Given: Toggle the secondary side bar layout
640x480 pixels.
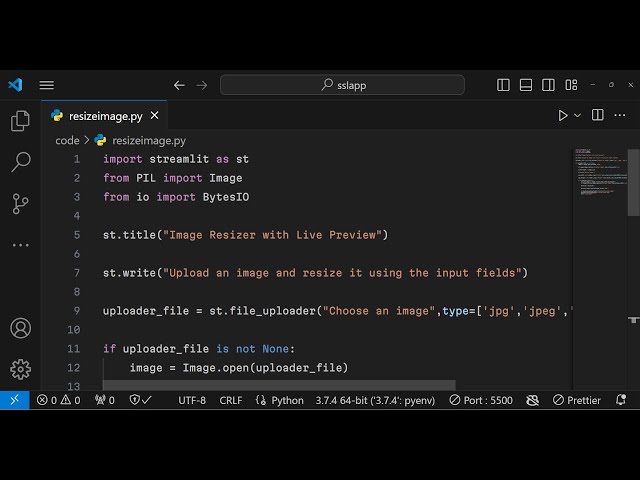Looking at the screenshot, I should click(548, 85).
